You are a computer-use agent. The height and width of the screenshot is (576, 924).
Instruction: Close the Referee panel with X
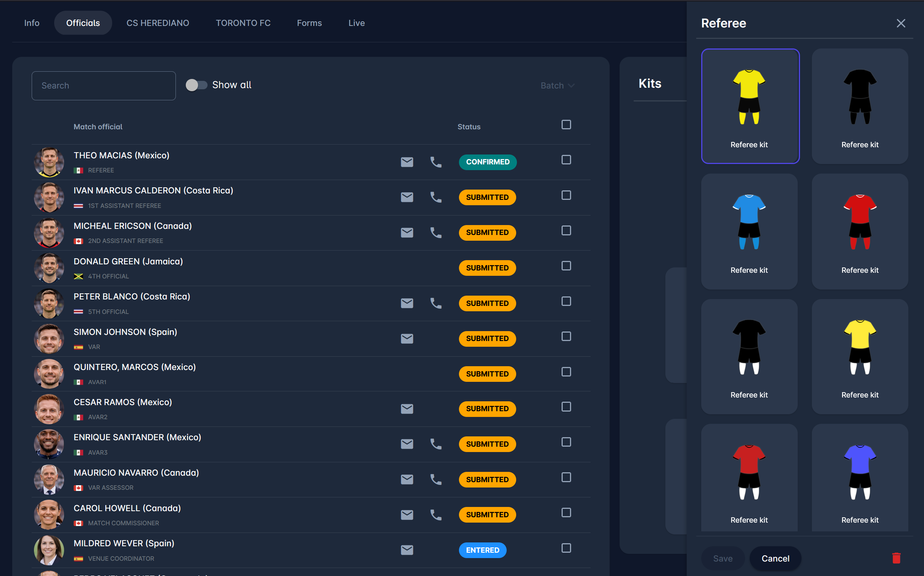pos(901,23)
